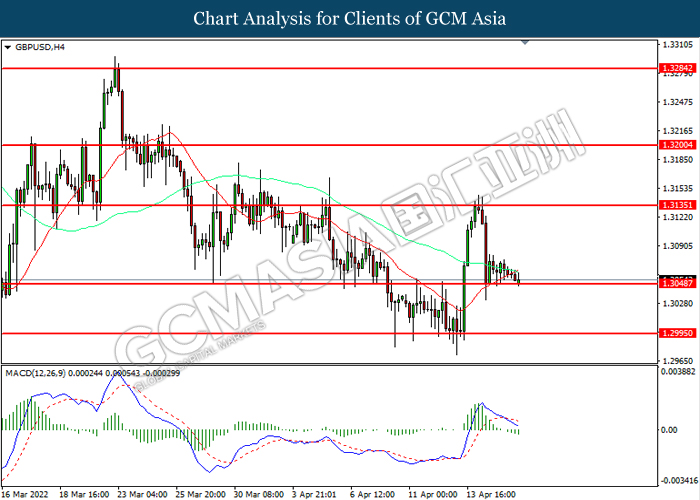
Task: Click the 1.31535 price scale value
Action: click(678, 188)
